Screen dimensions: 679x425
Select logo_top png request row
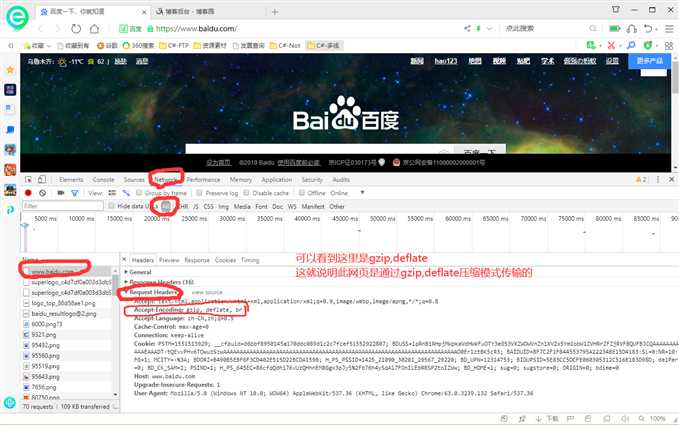pos(67,303)
